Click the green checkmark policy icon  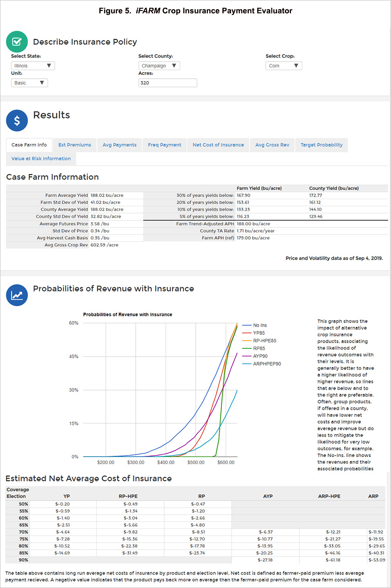pos(17,42)
